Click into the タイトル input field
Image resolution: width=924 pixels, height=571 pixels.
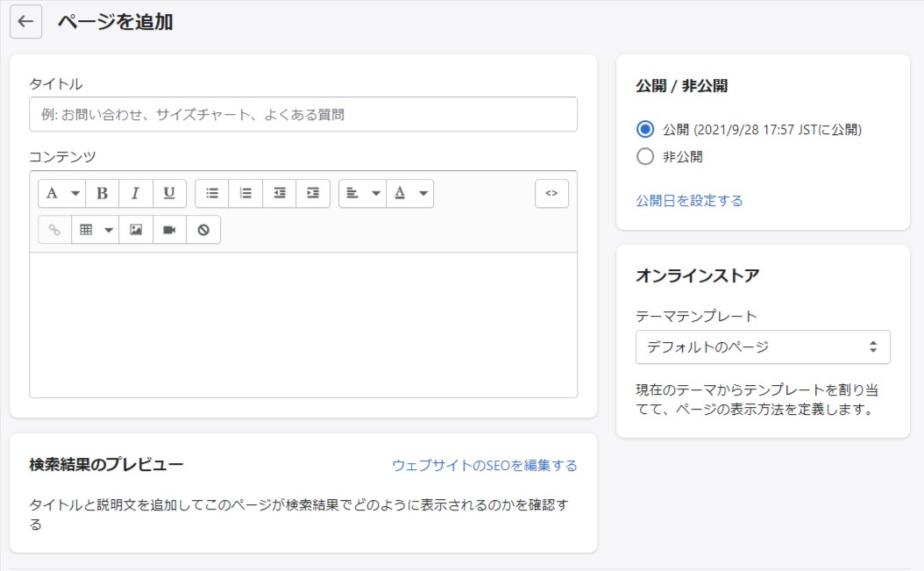point(302,114)
